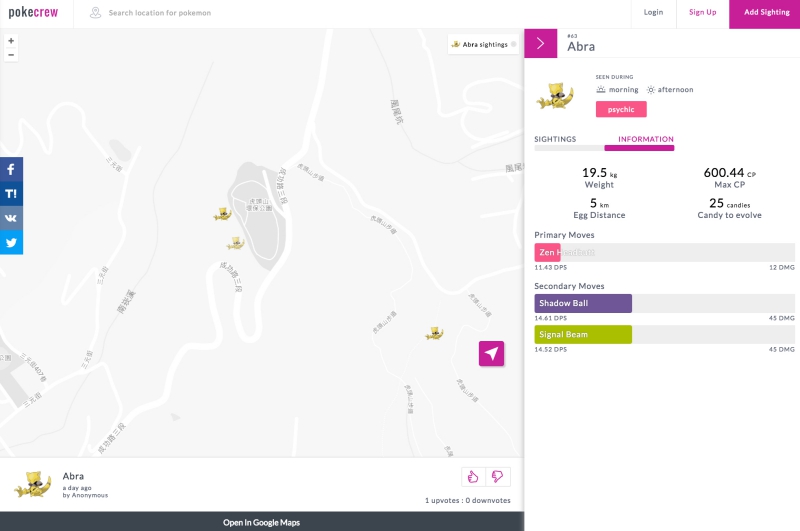The height and width of the screenshot is (531, 800).
Task: Click the 19.5 kg Weight value
Action: 599,173
